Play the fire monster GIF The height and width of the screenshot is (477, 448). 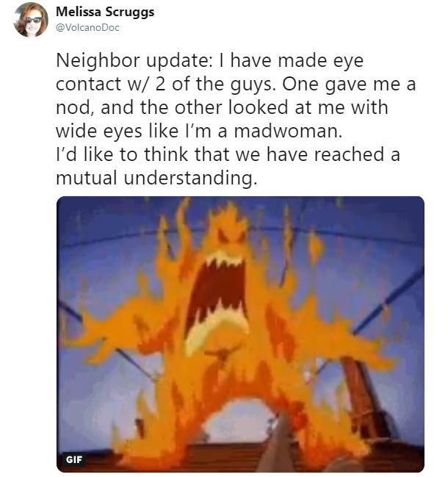point(240,334)
